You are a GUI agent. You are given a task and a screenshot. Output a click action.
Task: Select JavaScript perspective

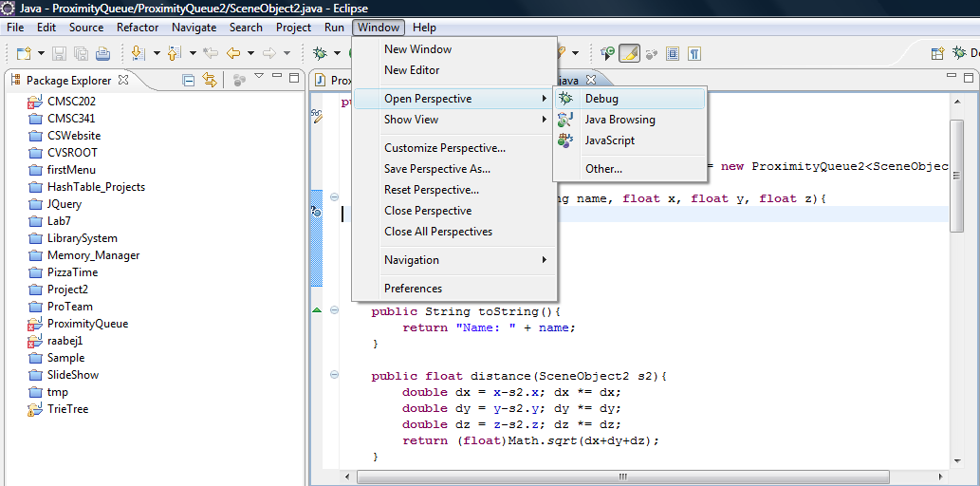pyautogui.click(x=629, y=140)
